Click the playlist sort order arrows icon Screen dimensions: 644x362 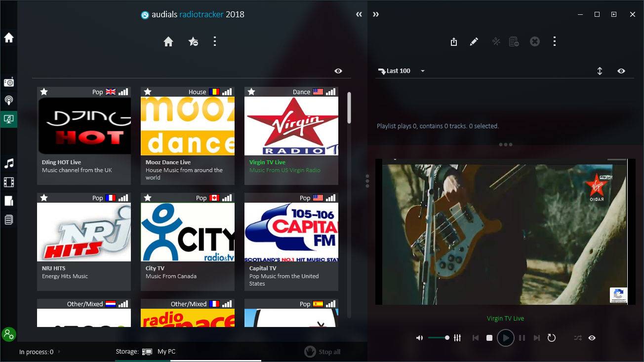coord(600,71)
